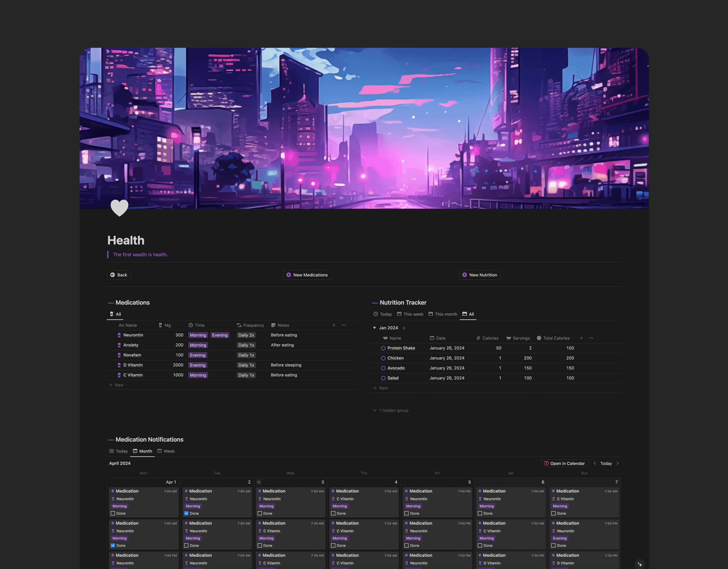Image resolution: width=728 pixels, height=569 pixels.
Task: Click the cyberpunk city cover image
Action: point(364,128)
